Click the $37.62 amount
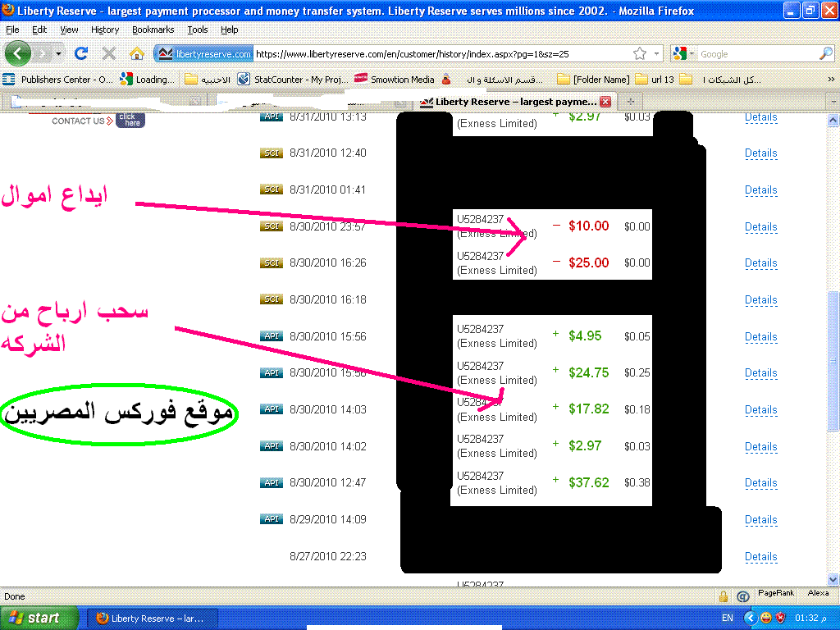Screen dimensions: 840x630 pyautogui.click(x=588, y=482)
